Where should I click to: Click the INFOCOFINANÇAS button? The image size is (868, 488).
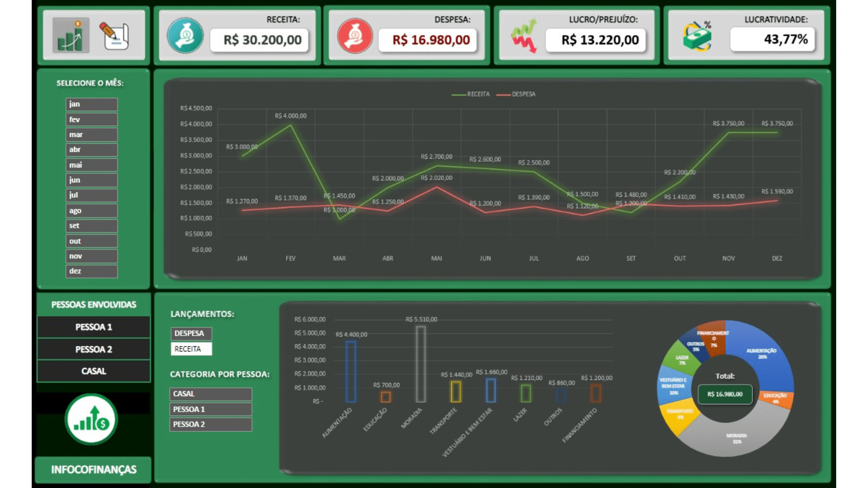tap(93, 470)
